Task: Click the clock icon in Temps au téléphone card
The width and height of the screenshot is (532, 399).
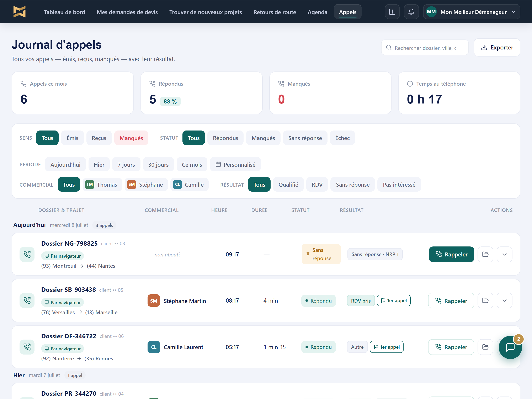Action: tap(410, 84)
